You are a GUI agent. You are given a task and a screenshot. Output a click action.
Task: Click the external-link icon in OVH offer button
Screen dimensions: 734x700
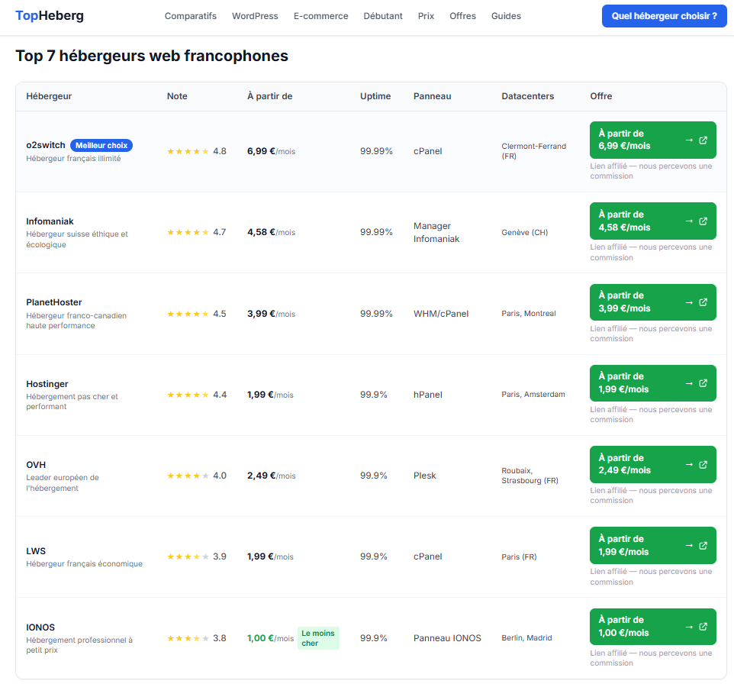tap(703, 464)
